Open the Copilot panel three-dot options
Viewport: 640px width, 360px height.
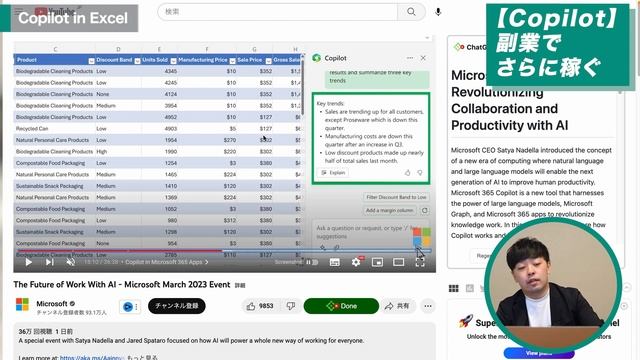click(410, 58)
